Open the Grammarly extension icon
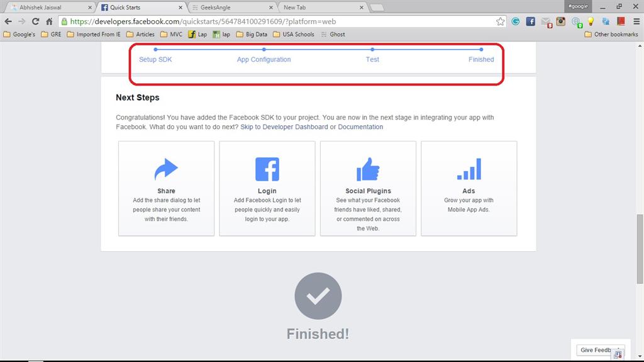This screenshot has height=362, width=644. click(516, 21)
